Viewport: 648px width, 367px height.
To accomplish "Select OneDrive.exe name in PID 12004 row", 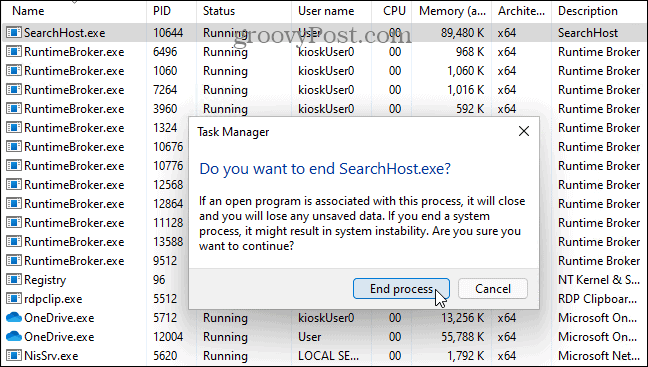I will coord(59,337).
